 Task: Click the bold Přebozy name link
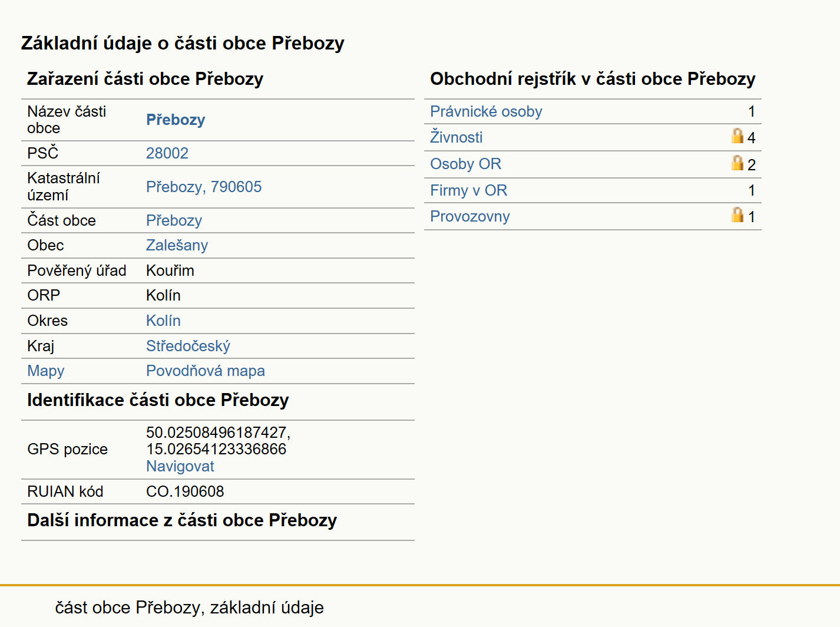pyautogui.click(x=176, y=120)
